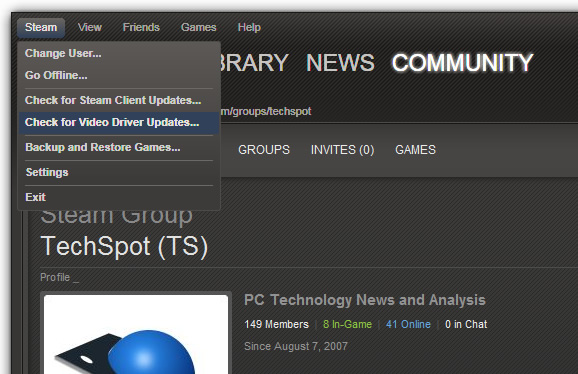Click the 41 Online count
Screen dimensions: 578x374
408,324
